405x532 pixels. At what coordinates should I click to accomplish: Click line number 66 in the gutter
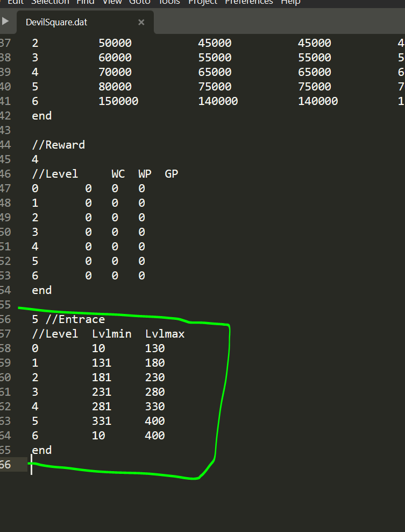pyautogui.click(x=5, y=464)
